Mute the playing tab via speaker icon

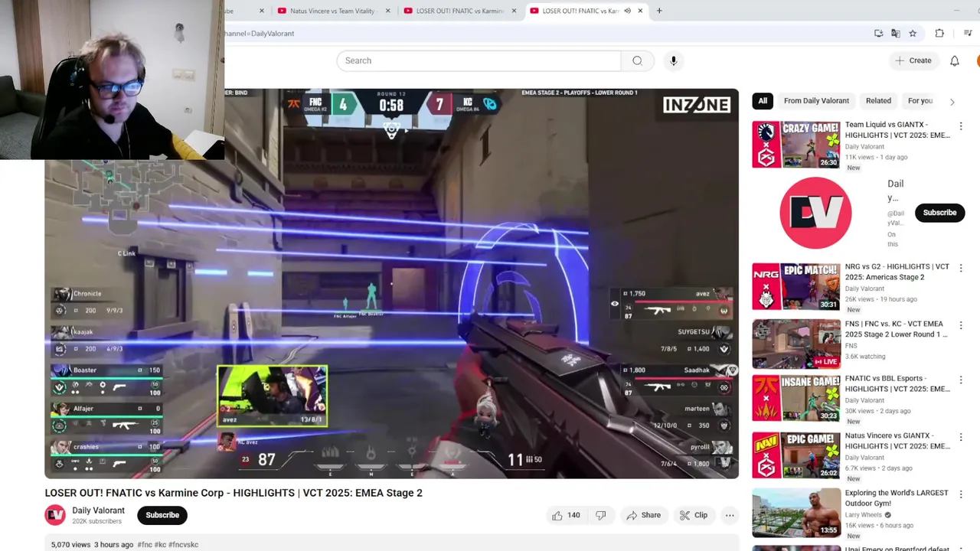627,11
